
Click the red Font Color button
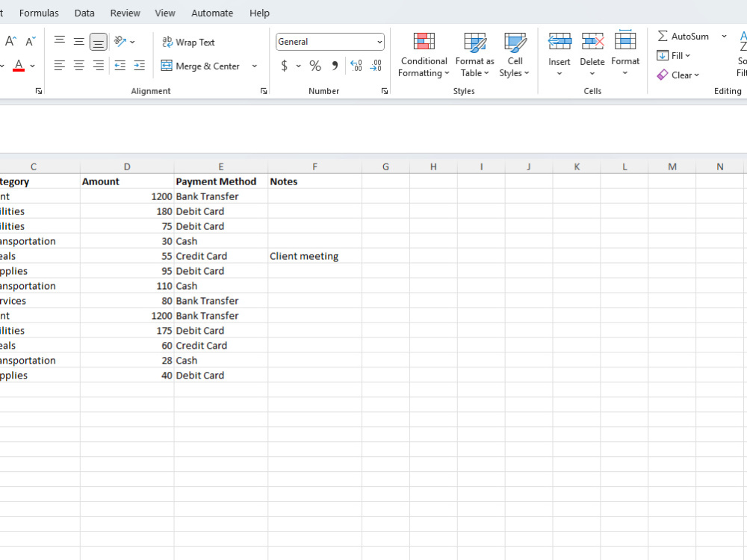[x=19, y=65]
